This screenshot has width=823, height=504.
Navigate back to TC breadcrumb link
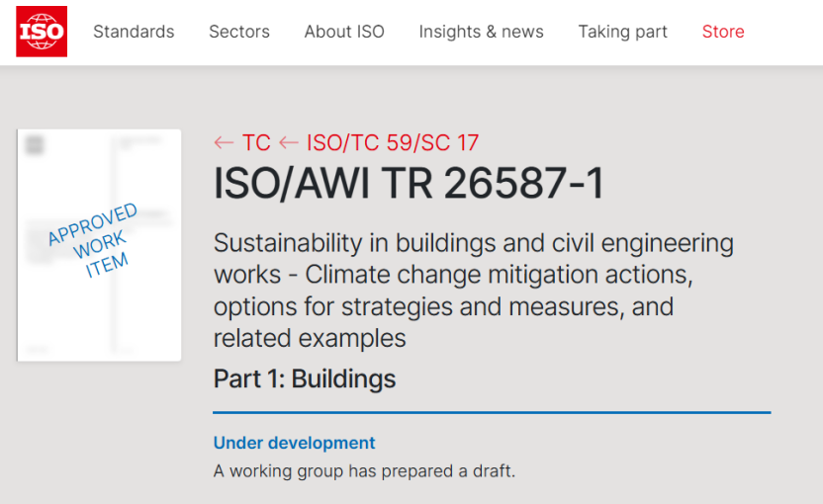256,143
